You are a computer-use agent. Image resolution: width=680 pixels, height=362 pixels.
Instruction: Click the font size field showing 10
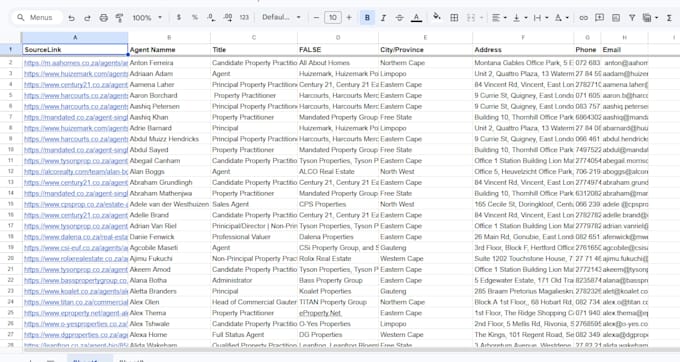point(333,17)
